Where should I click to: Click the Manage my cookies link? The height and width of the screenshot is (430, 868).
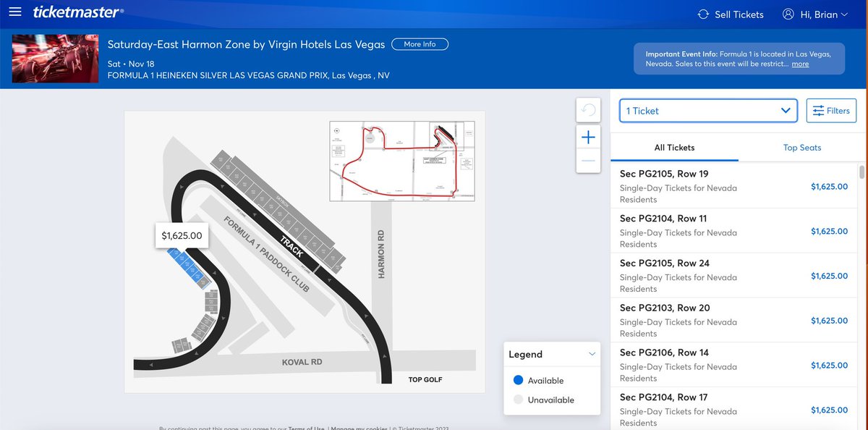coord(357,427)
